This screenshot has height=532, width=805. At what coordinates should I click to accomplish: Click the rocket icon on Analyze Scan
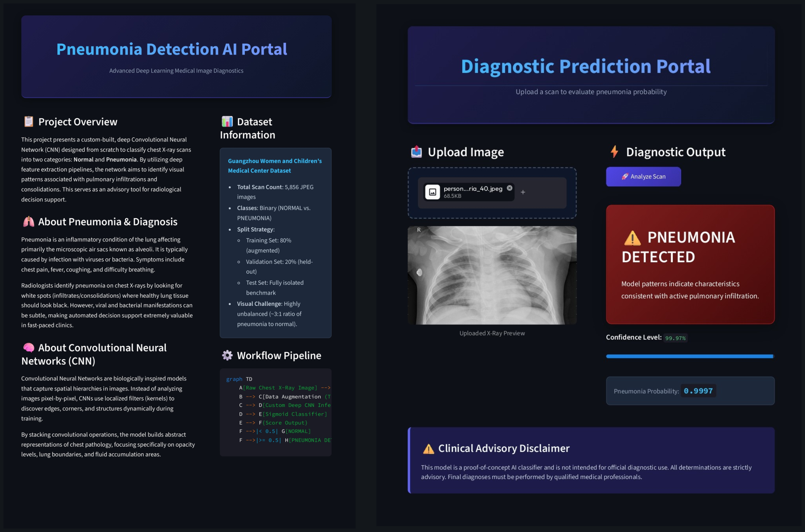(625, 176)
